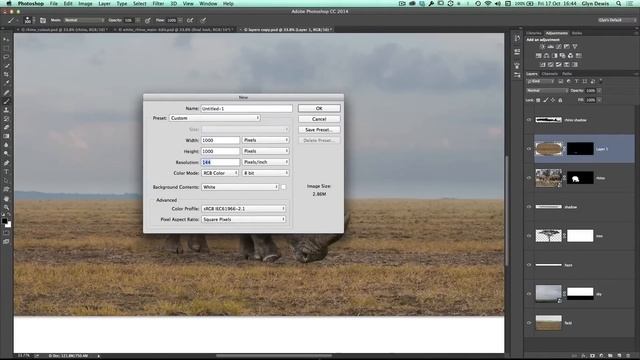Select the Rectangular Marquee tool
This screenshot has height=360, width=640.
[6, 48]
